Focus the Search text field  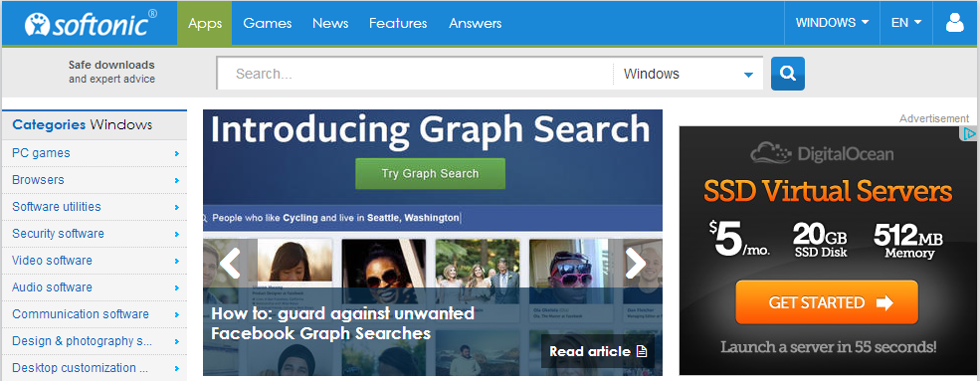pos(415,75)
